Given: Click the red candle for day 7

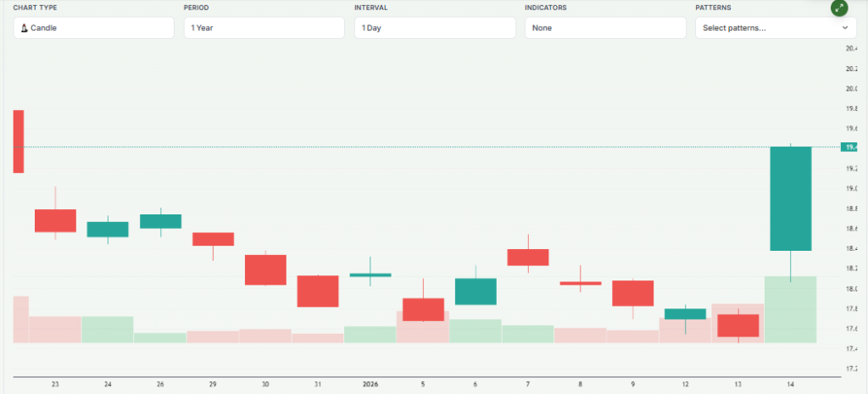Looking at the screenshot, I should (x=528, y=258).
